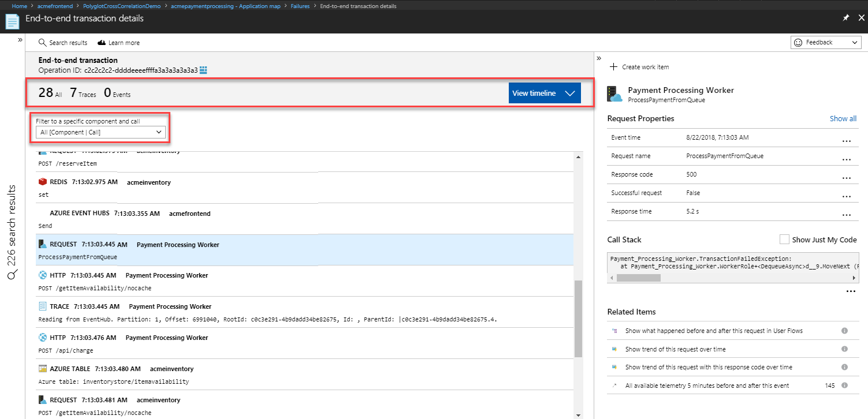Select Azure table inventorystore/itemavailability text
868x419 pixels.
(113, 381)
